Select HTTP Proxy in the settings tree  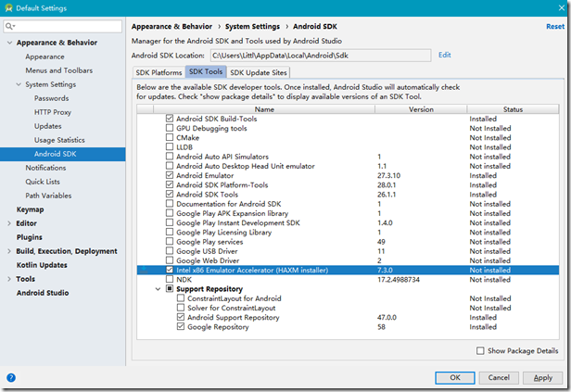tap(53, 112)
